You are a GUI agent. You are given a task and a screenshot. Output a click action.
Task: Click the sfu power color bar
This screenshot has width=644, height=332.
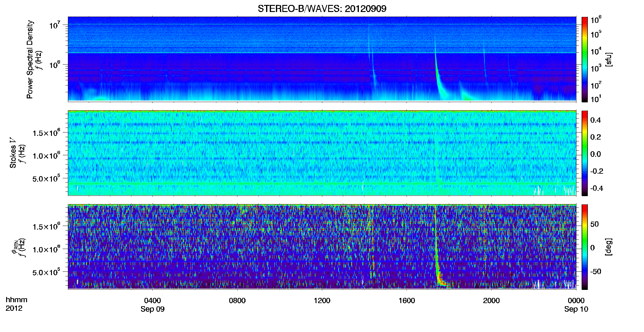click(x=585, y=59)
